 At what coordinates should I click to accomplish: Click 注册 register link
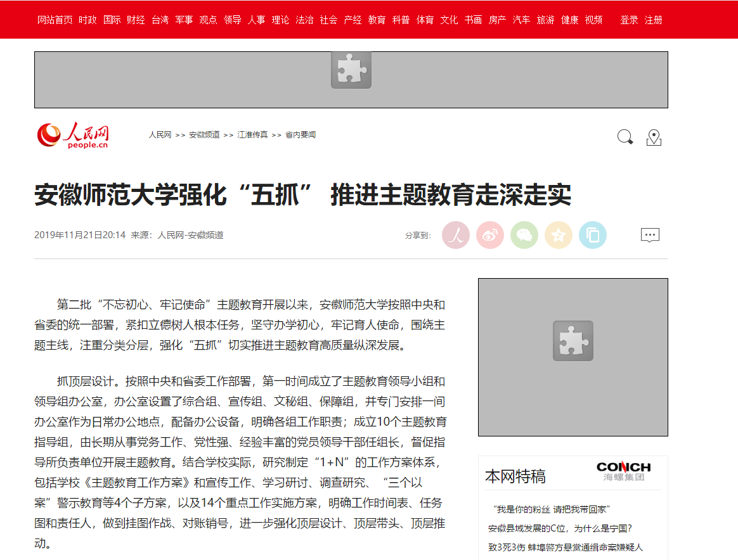click(x=653, y=20)
